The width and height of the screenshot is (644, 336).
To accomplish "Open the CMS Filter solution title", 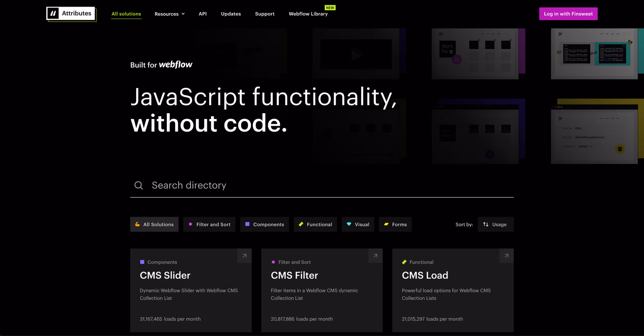I will pyautogui.click(x=295, y=275).
